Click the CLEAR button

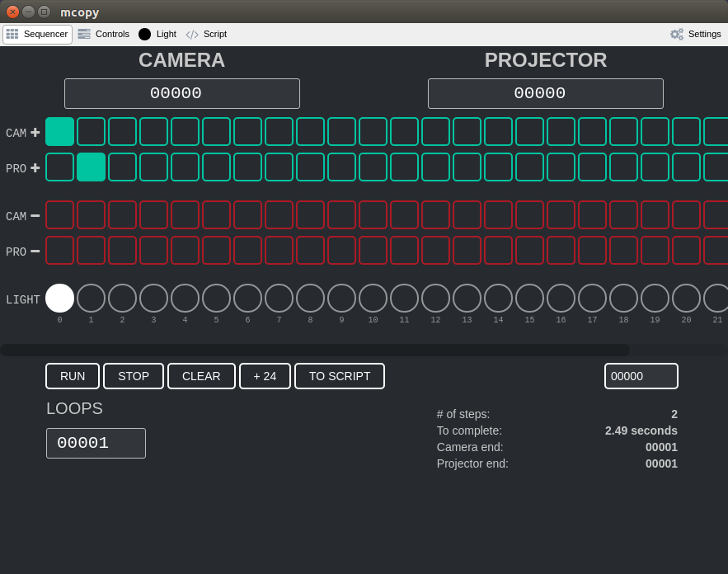tap(201, 376)
